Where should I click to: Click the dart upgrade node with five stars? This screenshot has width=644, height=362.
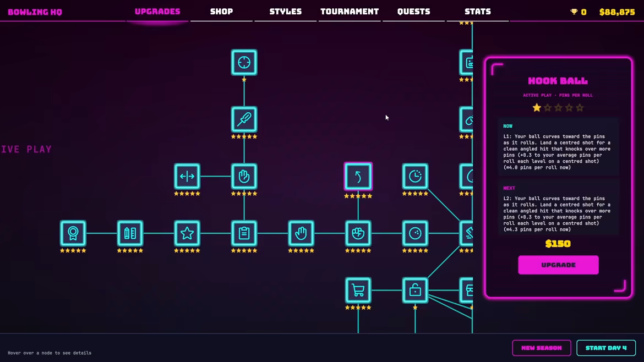tap(244, 119)
